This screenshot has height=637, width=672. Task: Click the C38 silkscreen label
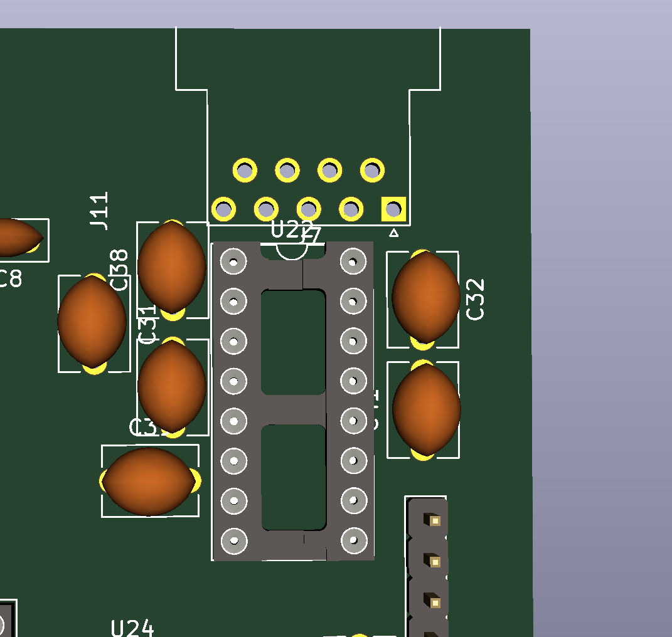(119, 270)
